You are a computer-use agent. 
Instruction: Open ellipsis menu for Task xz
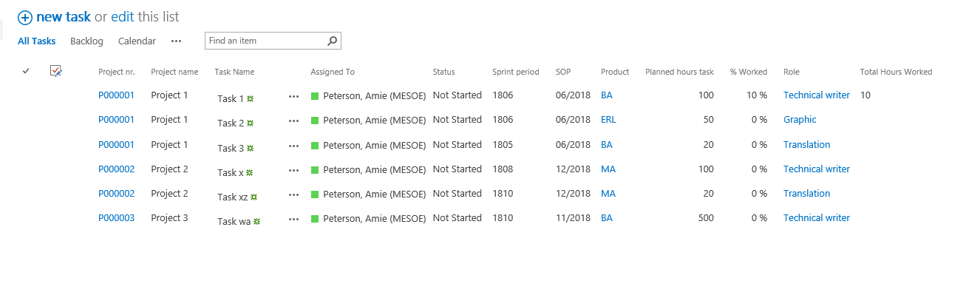click(294, 194)
